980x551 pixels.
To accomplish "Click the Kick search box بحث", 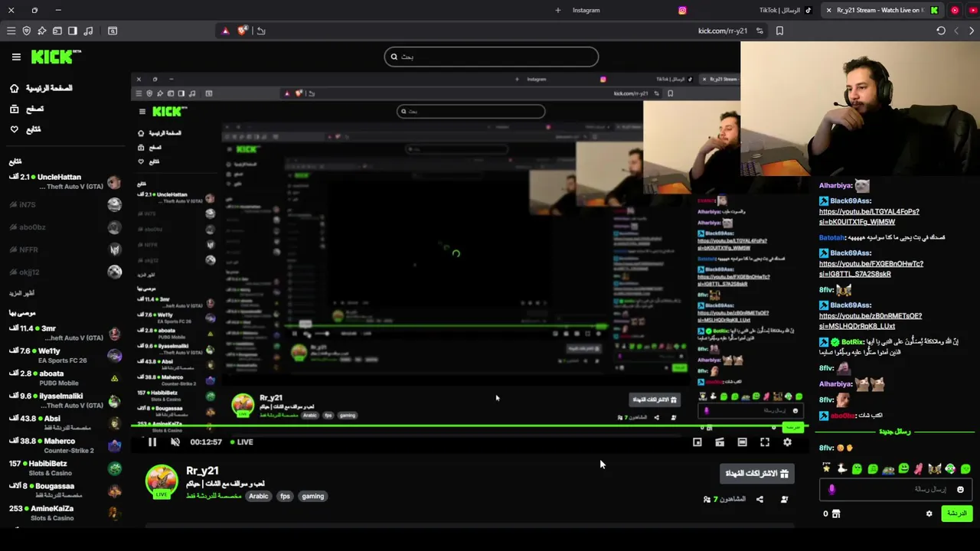I will point(492,57).
